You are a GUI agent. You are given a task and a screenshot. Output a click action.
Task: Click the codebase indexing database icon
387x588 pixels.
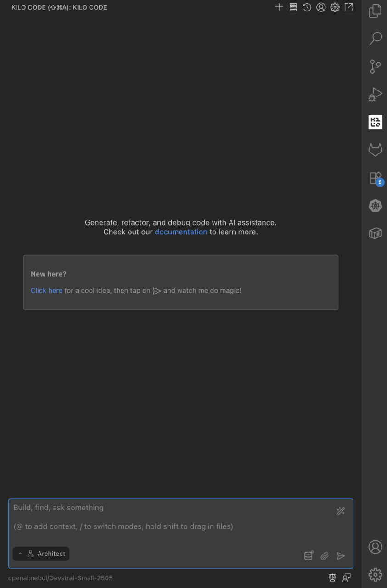coord(308,556)
